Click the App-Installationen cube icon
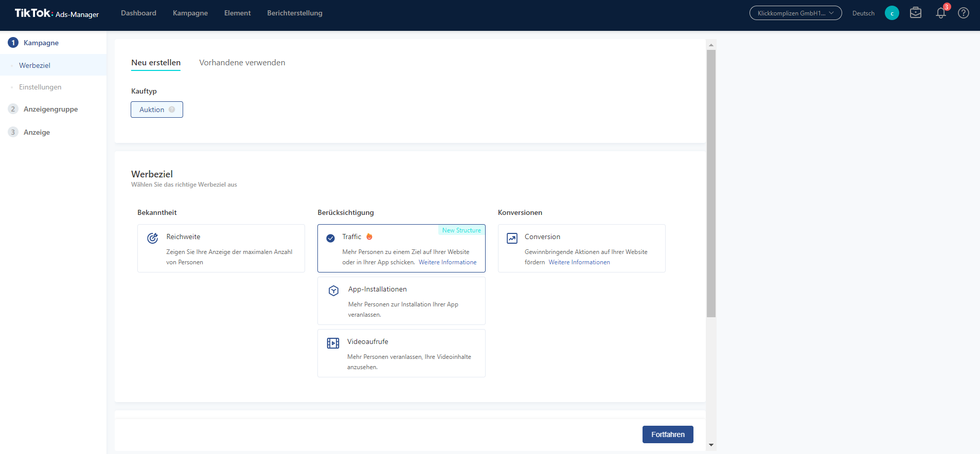 coord(333,290)
